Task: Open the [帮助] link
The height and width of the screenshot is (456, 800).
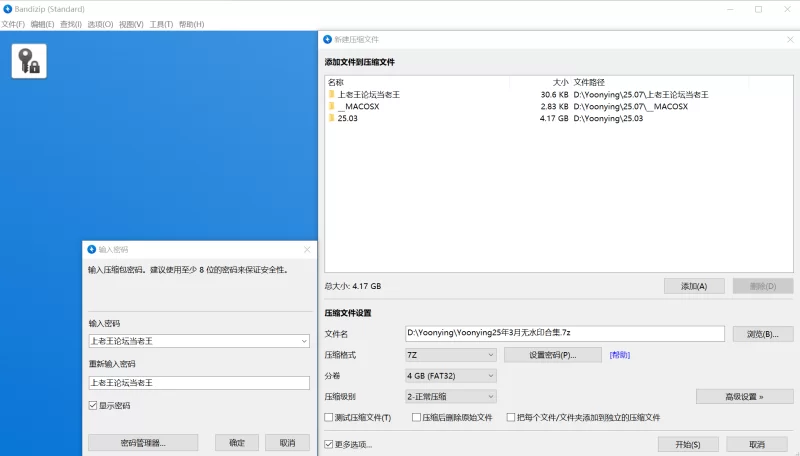Action: [619, 355]
